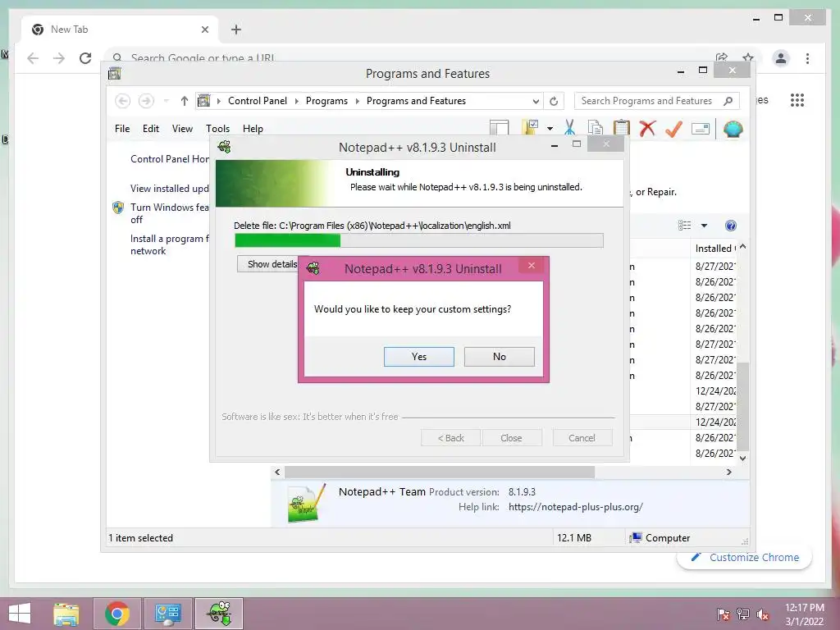Click the Chrome profile avatar icon
840x630 pixels.
tap(781, 58)
